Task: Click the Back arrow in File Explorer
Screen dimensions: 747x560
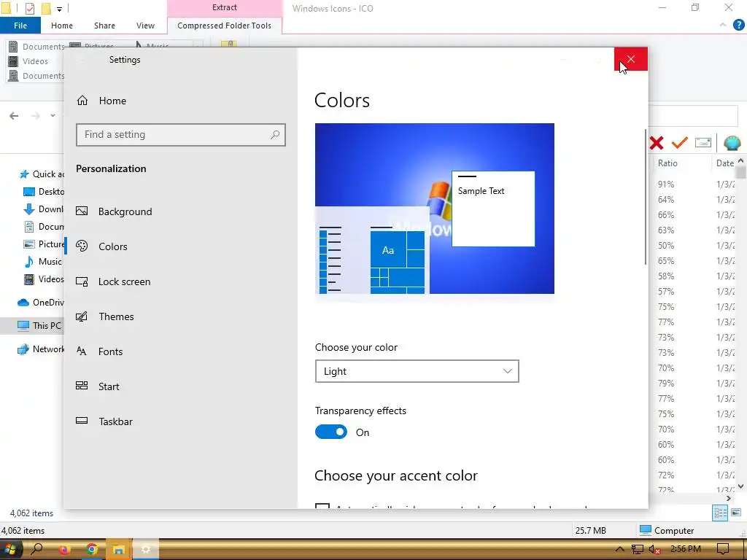Action: point(14,116)
